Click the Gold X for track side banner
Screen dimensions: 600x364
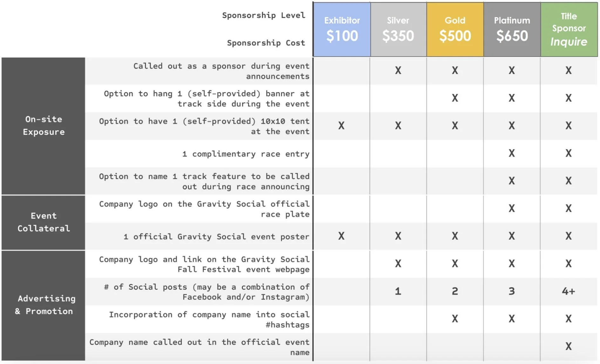coord(455,98)
